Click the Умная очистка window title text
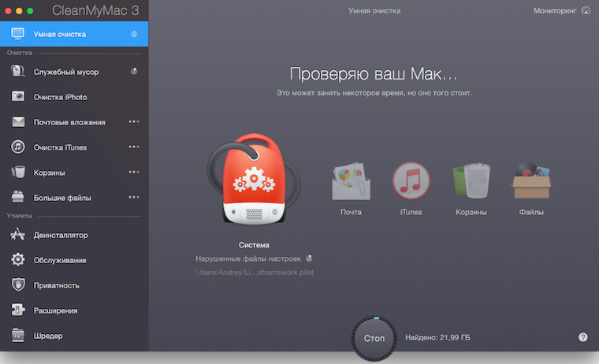 click(374, 11)
